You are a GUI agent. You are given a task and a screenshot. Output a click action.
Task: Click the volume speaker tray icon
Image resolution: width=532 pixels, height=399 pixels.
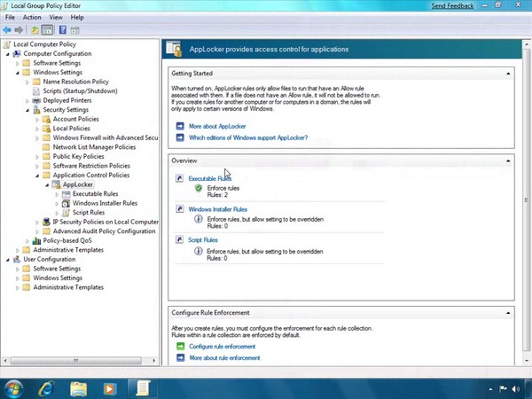[516, 389]
